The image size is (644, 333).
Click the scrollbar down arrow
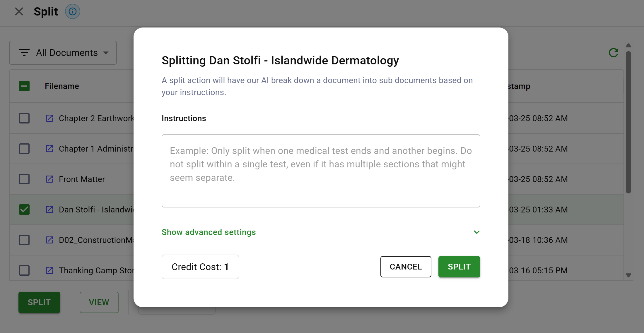click(628, 275)
